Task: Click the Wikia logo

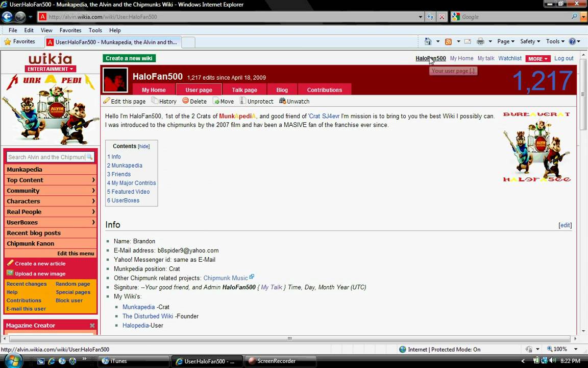Action: [x=50, y=59]
